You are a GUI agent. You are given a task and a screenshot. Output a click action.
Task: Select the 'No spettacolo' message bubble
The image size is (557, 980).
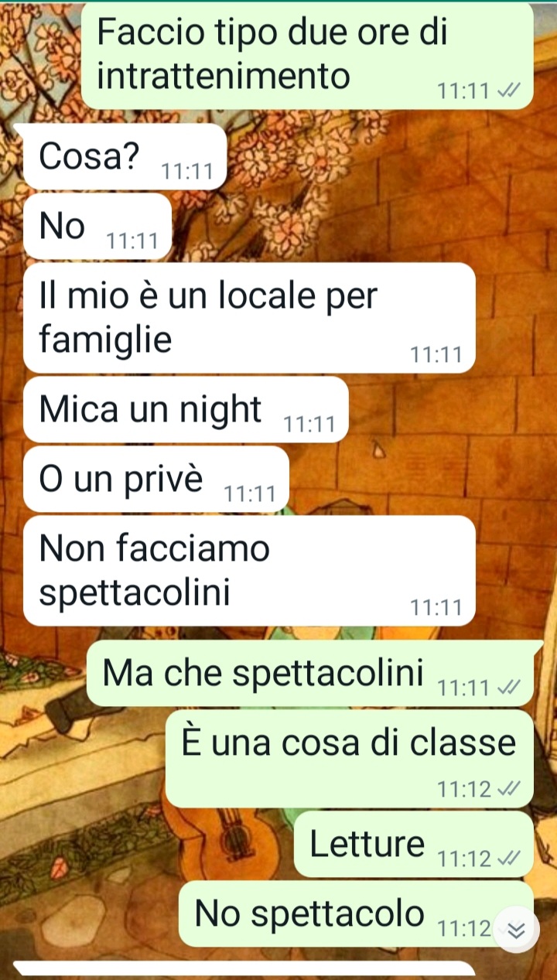coord(356,914)
